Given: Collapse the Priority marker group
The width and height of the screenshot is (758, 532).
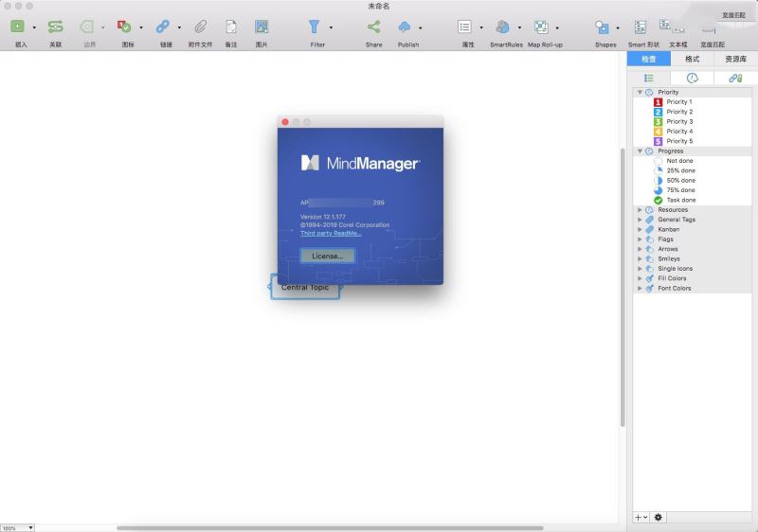Looking at the screenshot, I should [x=640, y=92].
